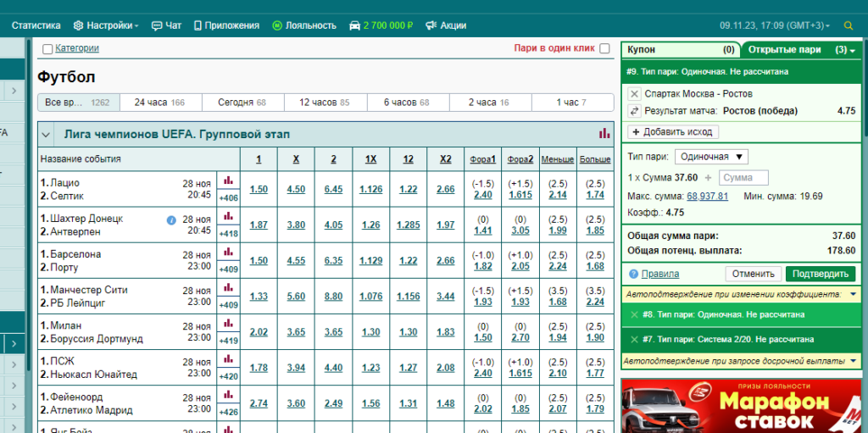Close open bet #7 with X icon
The width and height of the screenshot is (868, 433).
tap(634, 339)
